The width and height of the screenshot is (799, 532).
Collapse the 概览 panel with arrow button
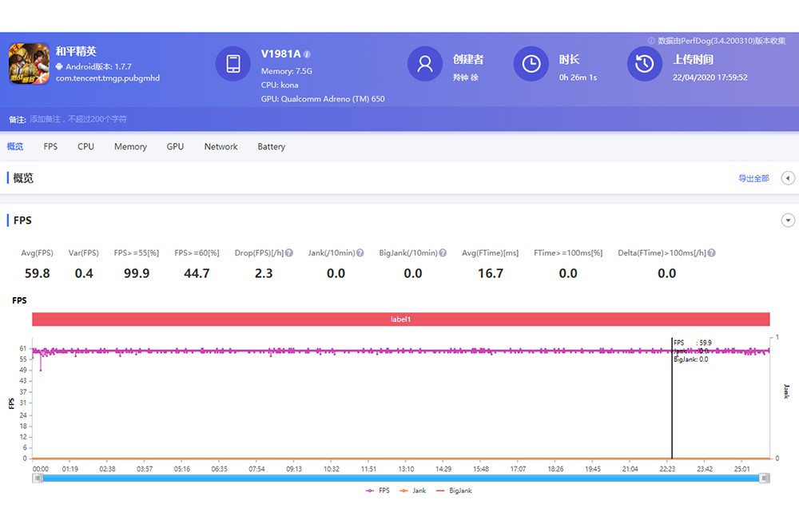[x=788, y=178]
